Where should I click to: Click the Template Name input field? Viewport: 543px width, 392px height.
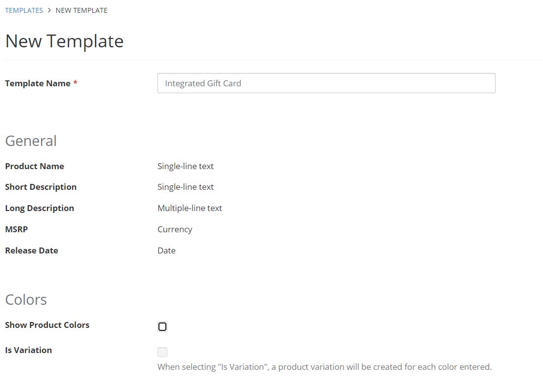(x=326, y=83)
